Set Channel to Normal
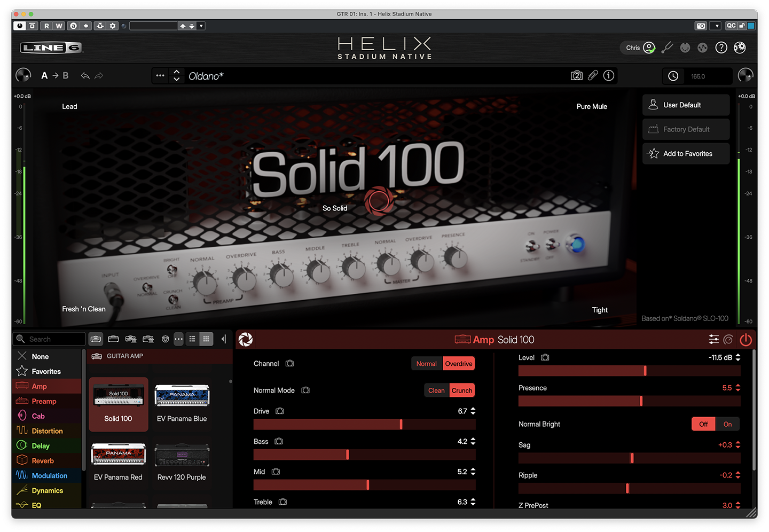Screen dimensions: 769x532 (427, 364)
